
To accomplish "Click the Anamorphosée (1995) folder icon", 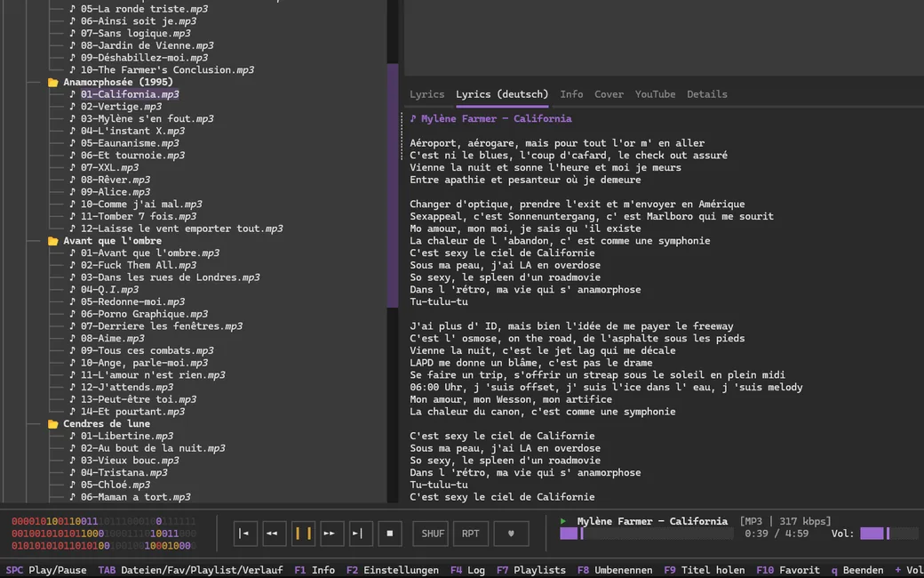I will (x=53, y=82).
